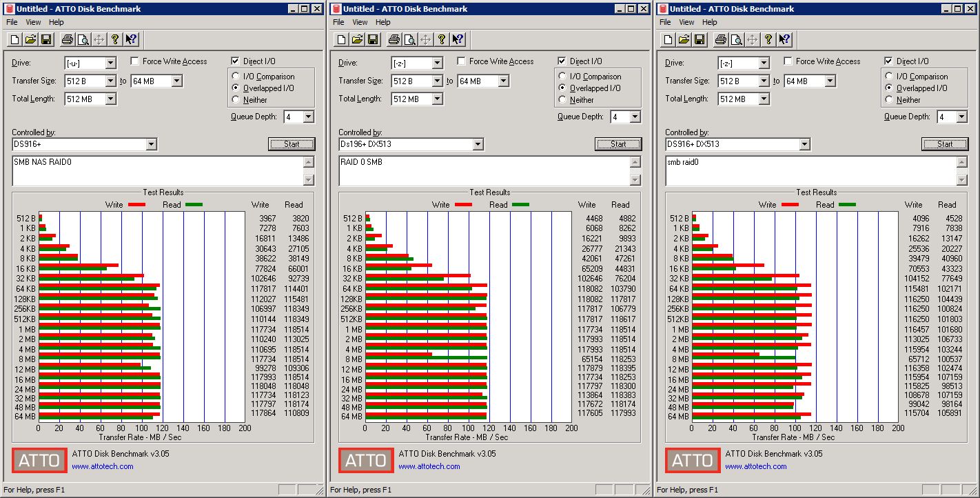Open the 512 B Transfer Size dropdown in left window
The height and width of the screenshot is (498, 980).
tap(110, 81)
